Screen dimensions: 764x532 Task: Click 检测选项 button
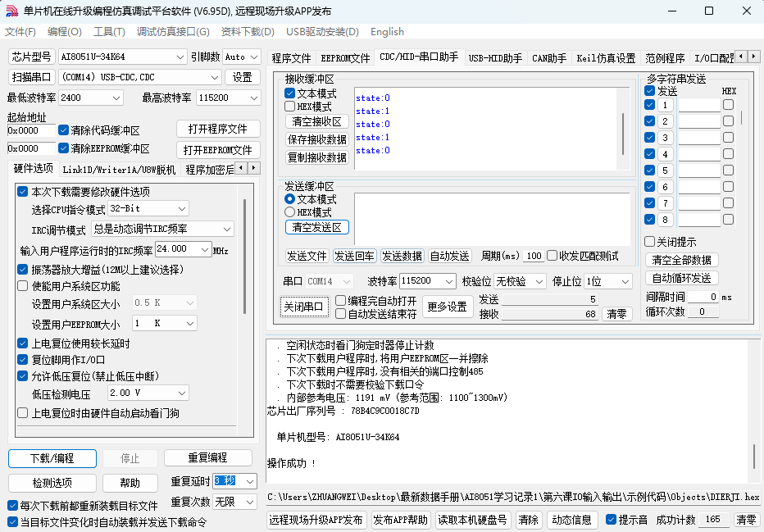point(52,483)
